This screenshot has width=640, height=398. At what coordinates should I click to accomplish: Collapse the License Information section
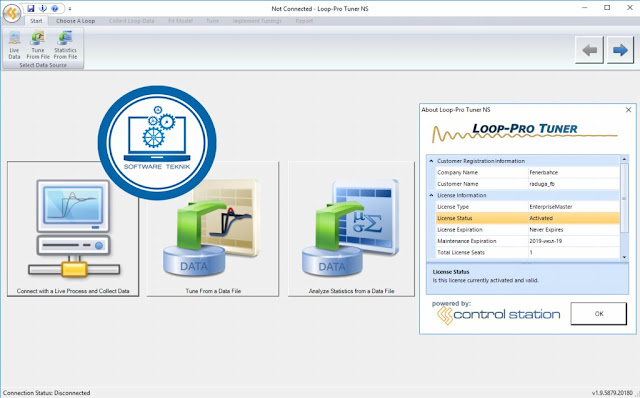431,195
